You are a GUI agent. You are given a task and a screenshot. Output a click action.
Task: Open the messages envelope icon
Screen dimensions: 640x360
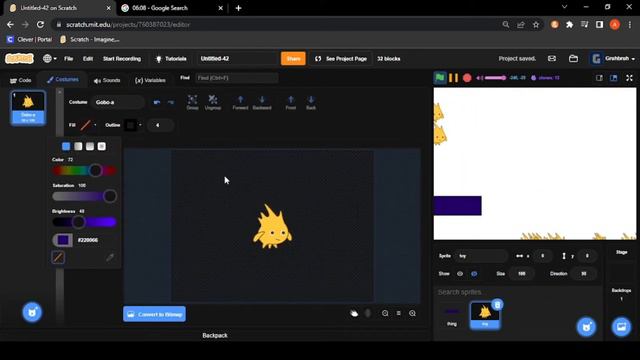click(x=552, y=59)
